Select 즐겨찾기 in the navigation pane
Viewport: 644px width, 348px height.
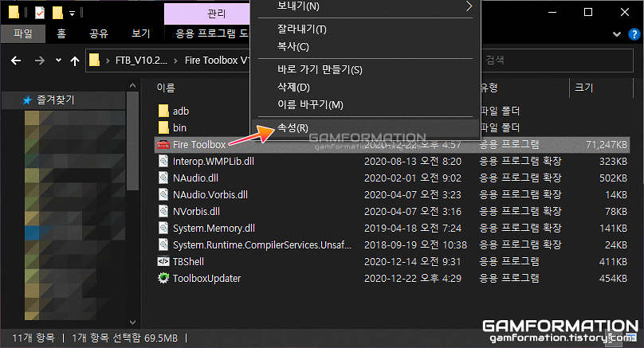click(56, 100)
